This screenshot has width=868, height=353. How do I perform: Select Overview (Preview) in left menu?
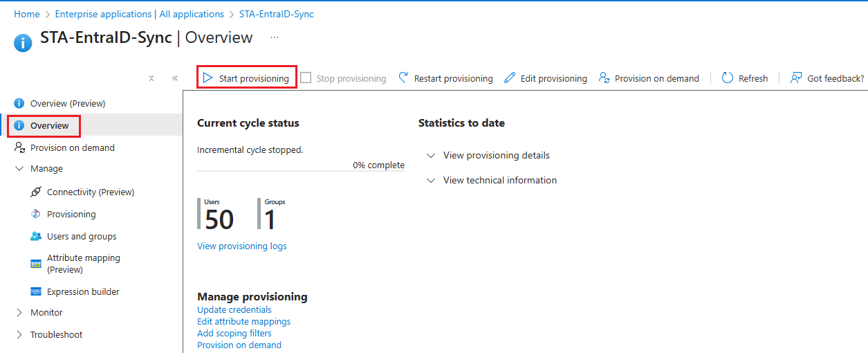(67, 103)
